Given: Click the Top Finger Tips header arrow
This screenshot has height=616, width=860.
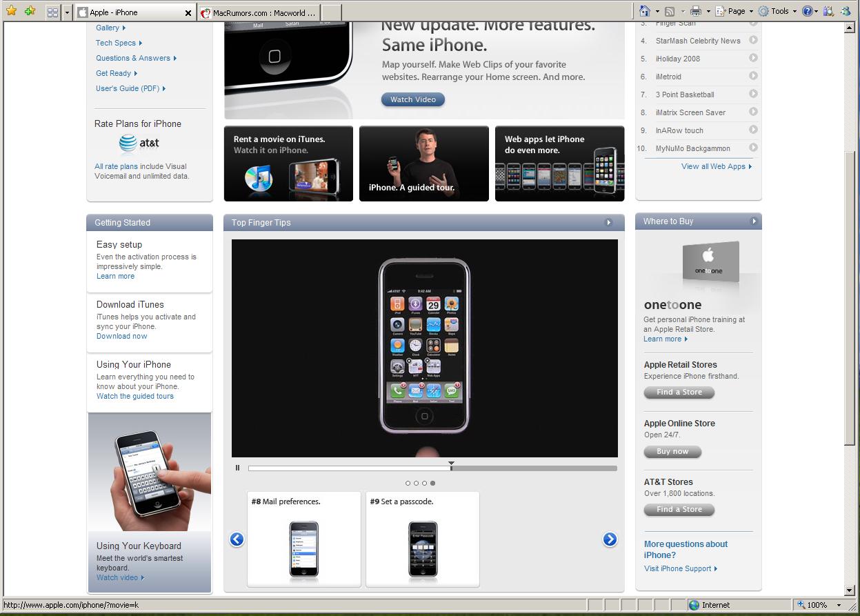Looking at the screenshot, I should click(608, 222).
